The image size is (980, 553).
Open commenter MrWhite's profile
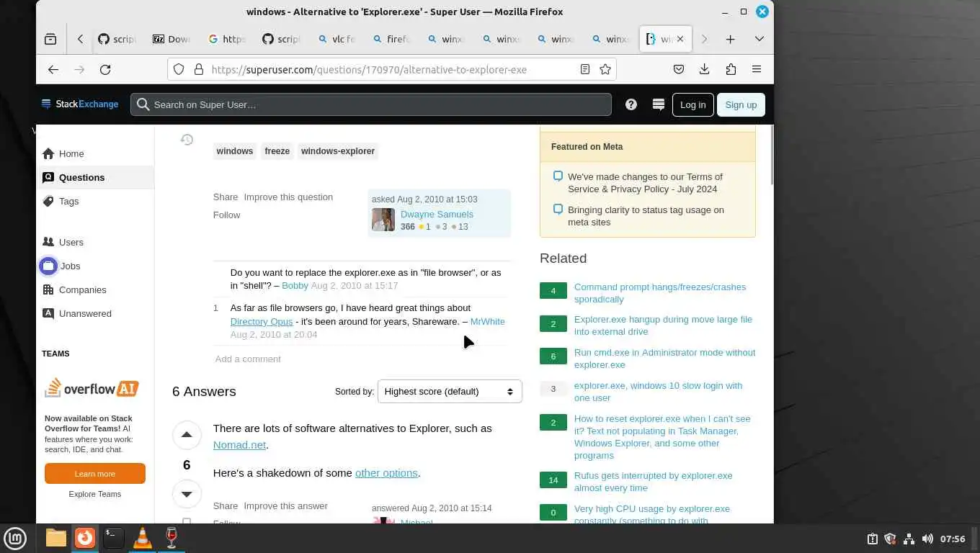coord(487,321)
